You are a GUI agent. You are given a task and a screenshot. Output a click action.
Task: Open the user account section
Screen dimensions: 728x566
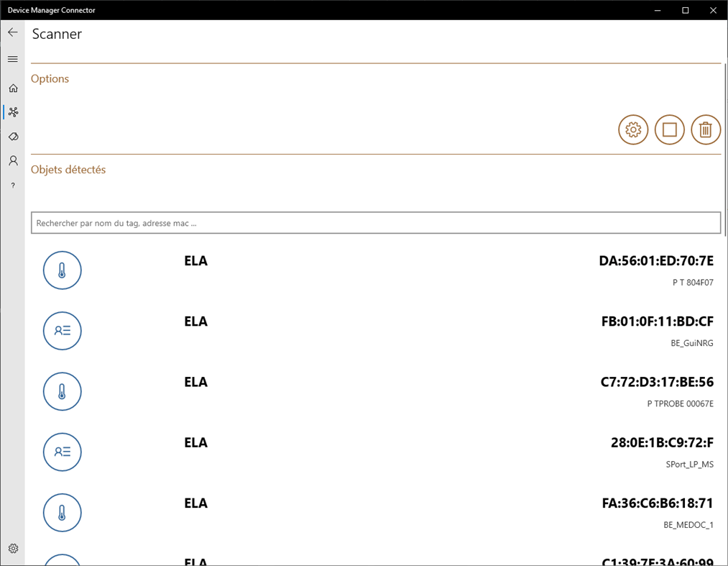point(12,160)
